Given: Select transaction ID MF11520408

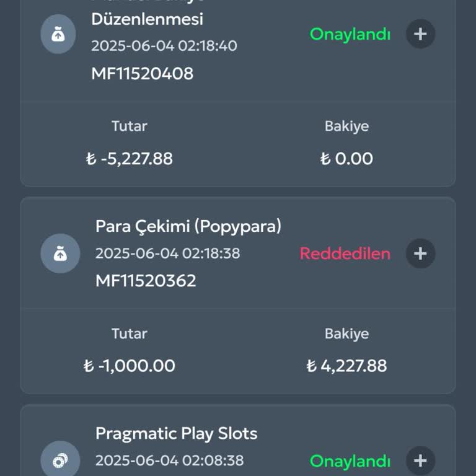Looking at the screenshot, I should point(142,74).
